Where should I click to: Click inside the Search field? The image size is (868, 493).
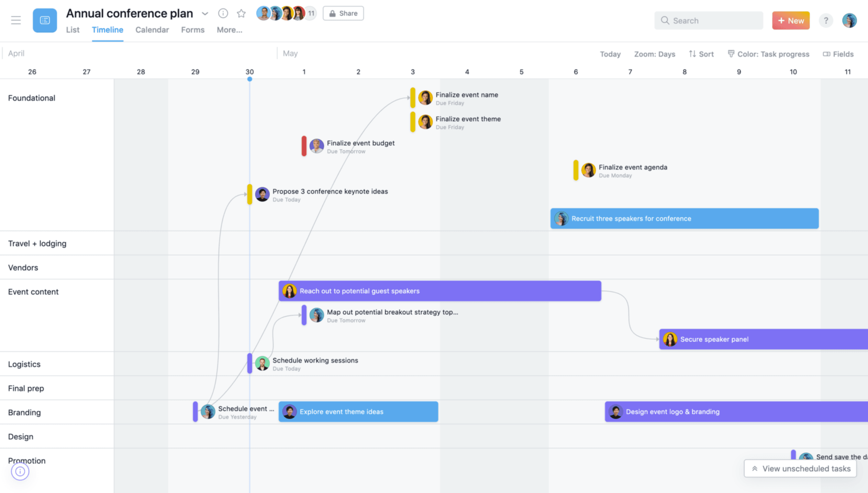[x=708, y=20]
